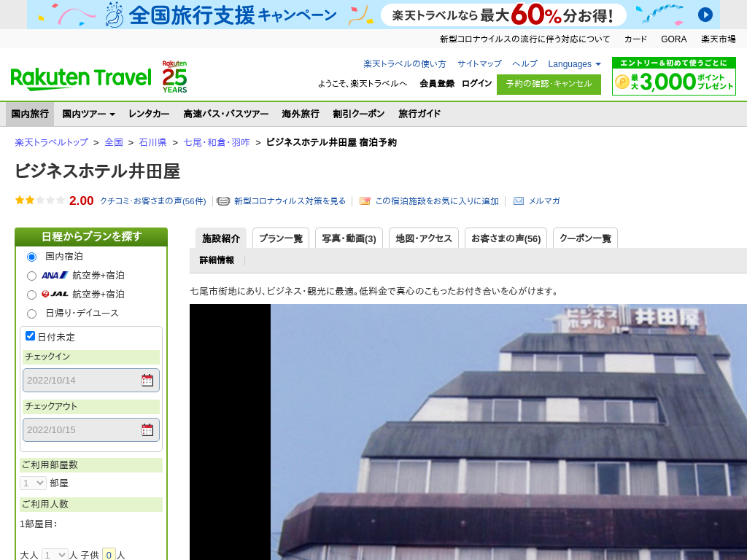This screenshot has width=747, height=560.
Task: Click the 3,000 point present banner
Action: 673,76
